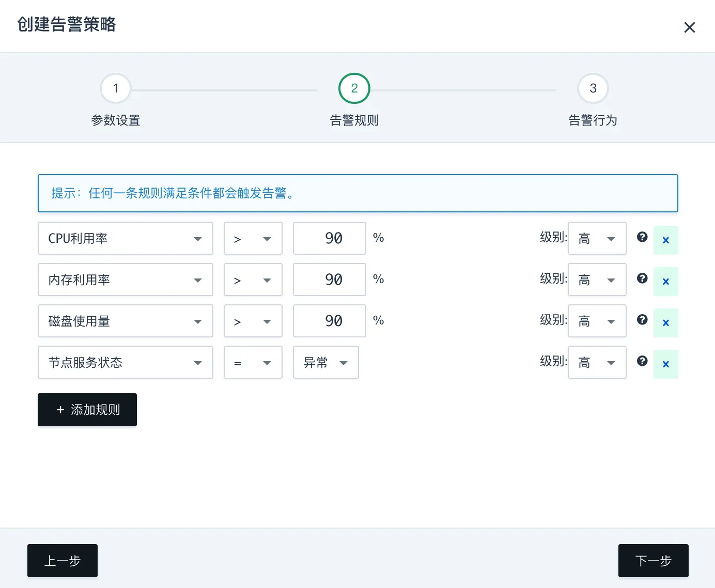Image resolution: width=715 pixels, height=588 pixels.
Task: Delete the CPU利用率 alert rule
Action: pyautogui.click(x=666, y=240)
